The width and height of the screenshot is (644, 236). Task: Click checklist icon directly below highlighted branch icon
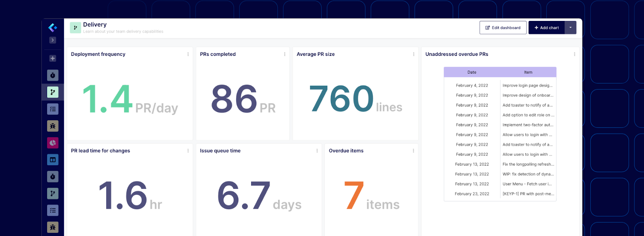tap(53, 109)
